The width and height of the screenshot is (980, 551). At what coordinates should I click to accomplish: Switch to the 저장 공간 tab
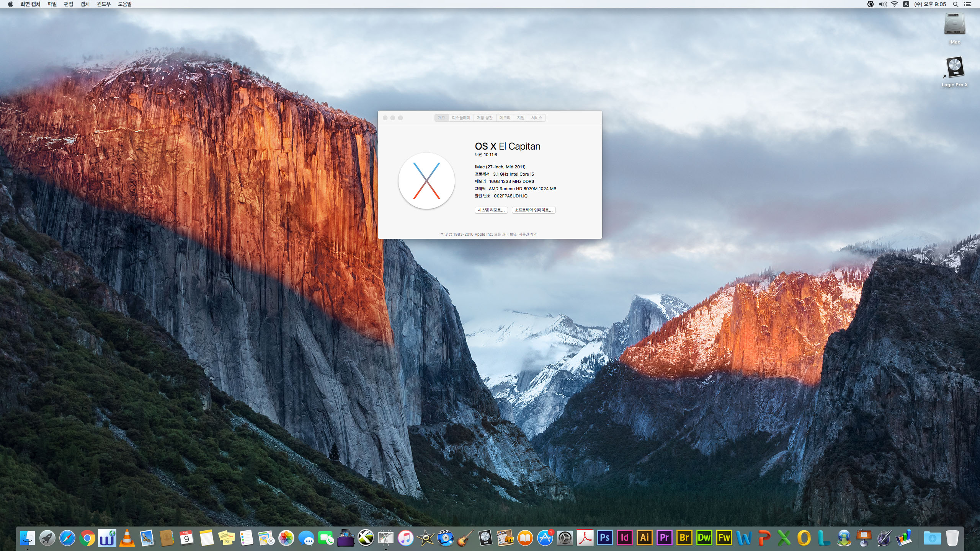coord(484,118)
